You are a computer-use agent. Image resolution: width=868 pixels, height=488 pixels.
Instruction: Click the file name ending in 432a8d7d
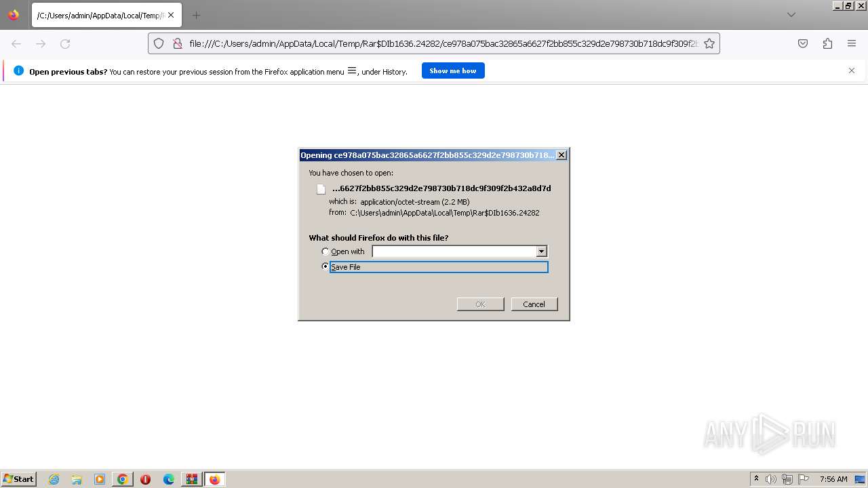tap(441, 188)
